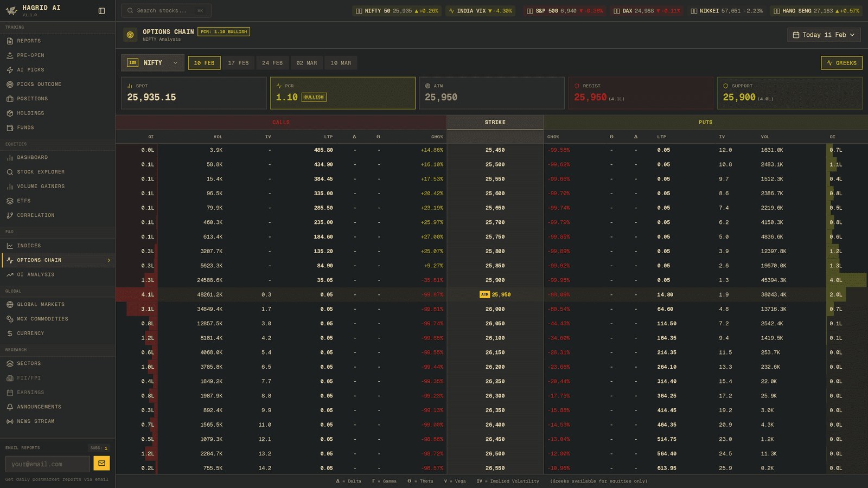Click the 25,900 put OI bar
The image size is (868, 488).
click(x=846, y=280)
